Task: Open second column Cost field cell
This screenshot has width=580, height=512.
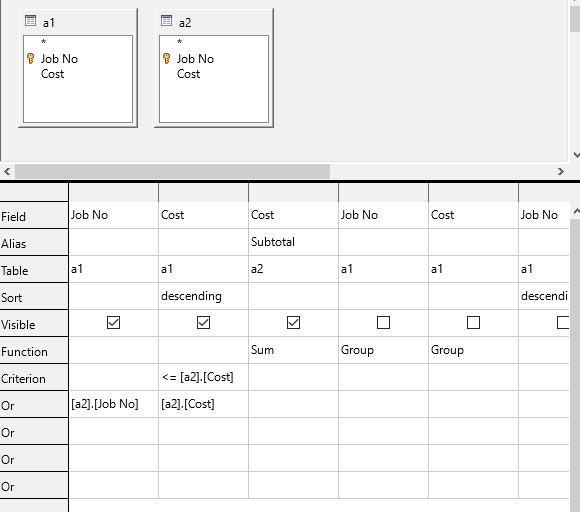Action: click(203, 215)
